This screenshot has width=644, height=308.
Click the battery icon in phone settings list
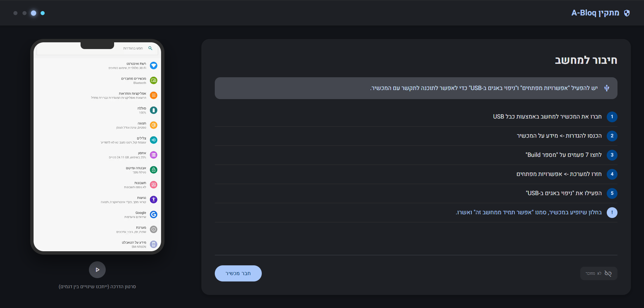tap(154, 110)
